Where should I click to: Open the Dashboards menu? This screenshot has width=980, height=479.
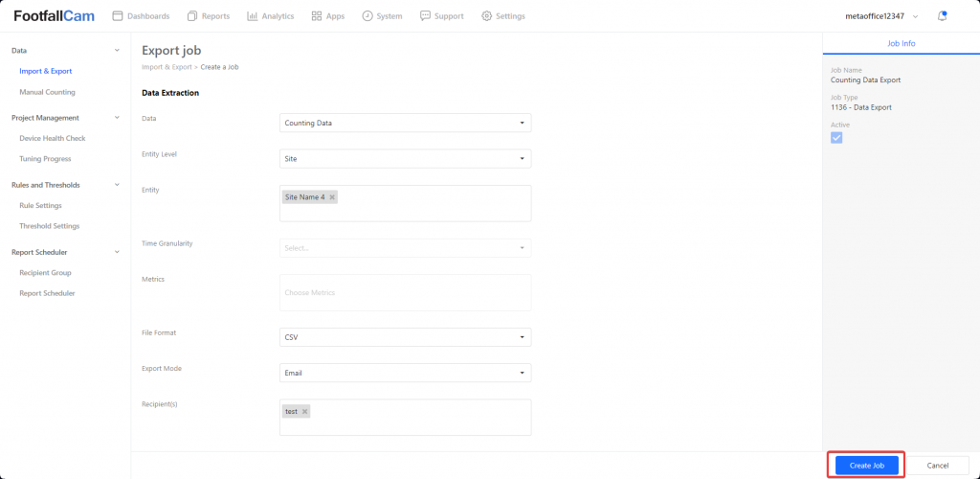141,16
